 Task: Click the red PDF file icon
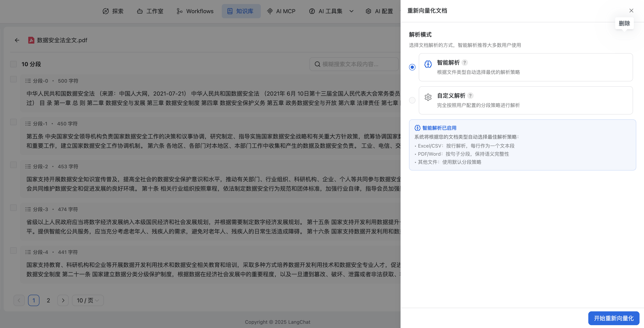(31, 40)
